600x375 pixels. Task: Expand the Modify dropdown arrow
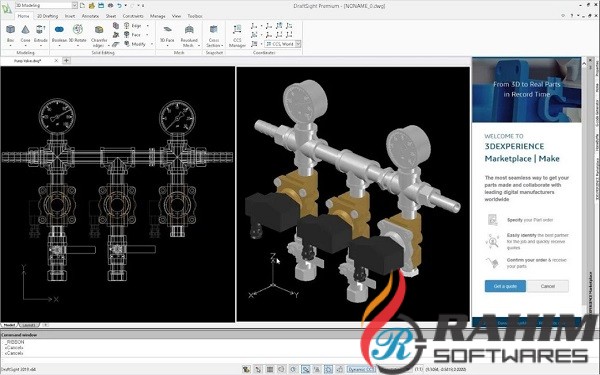(152, 44)
